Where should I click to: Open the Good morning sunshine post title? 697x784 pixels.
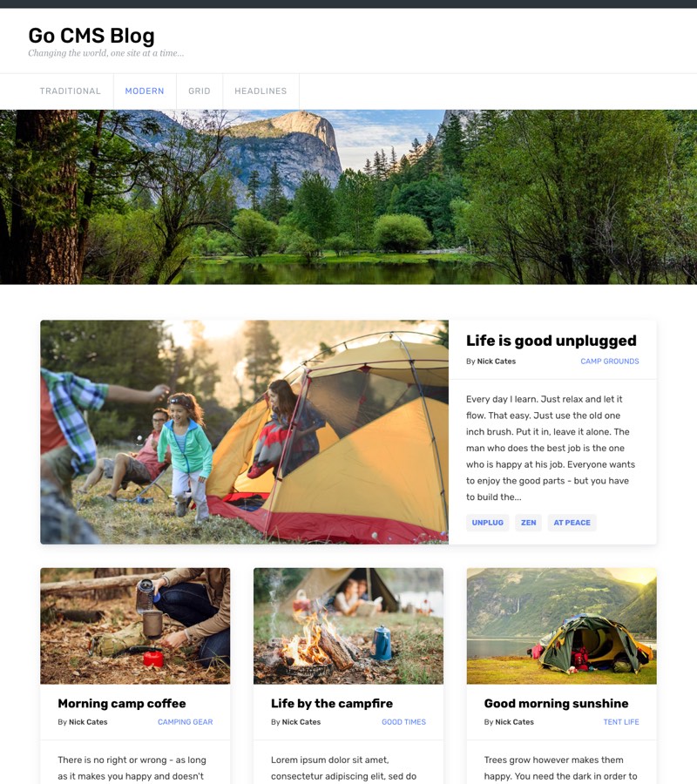(x=556, y=704)
